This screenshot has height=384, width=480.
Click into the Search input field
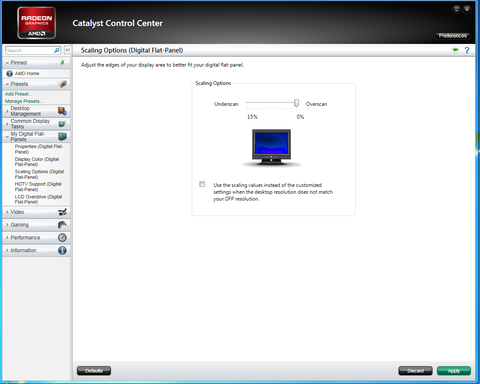click(30, 50)
